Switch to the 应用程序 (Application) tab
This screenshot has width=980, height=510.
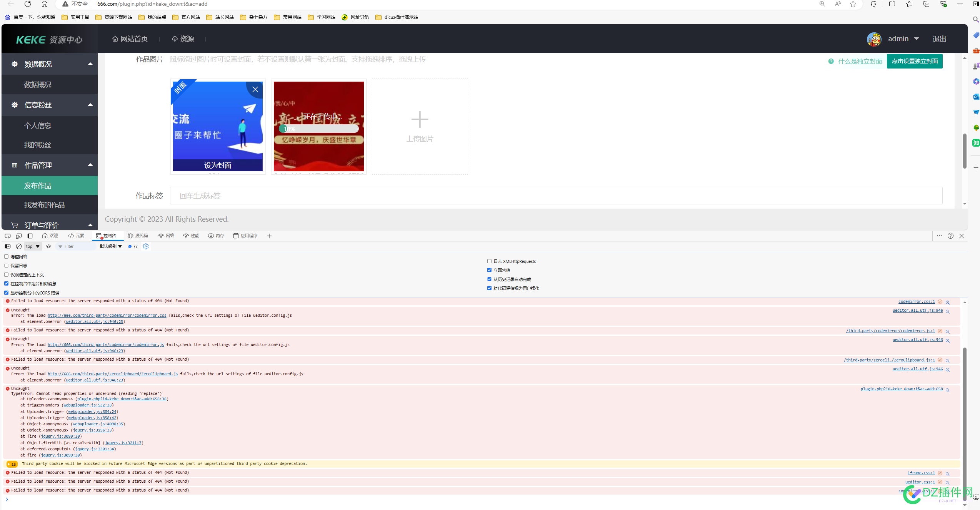(245, 236)
